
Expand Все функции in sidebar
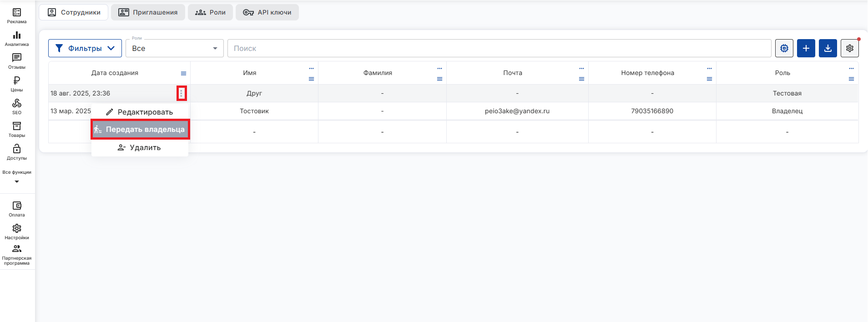(x=17, y=176)
